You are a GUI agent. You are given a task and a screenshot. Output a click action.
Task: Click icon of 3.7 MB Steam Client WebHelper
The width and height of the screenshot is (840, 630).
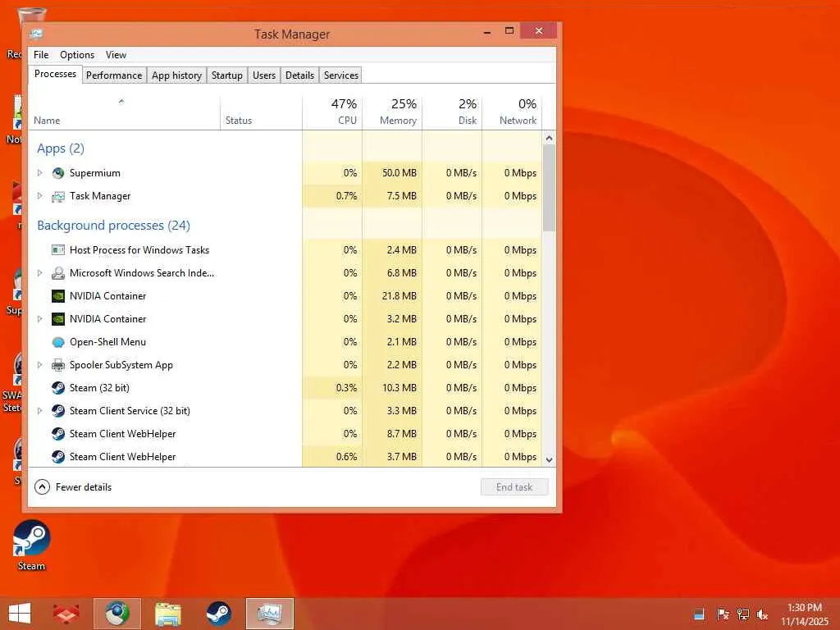tap(58, 457)
